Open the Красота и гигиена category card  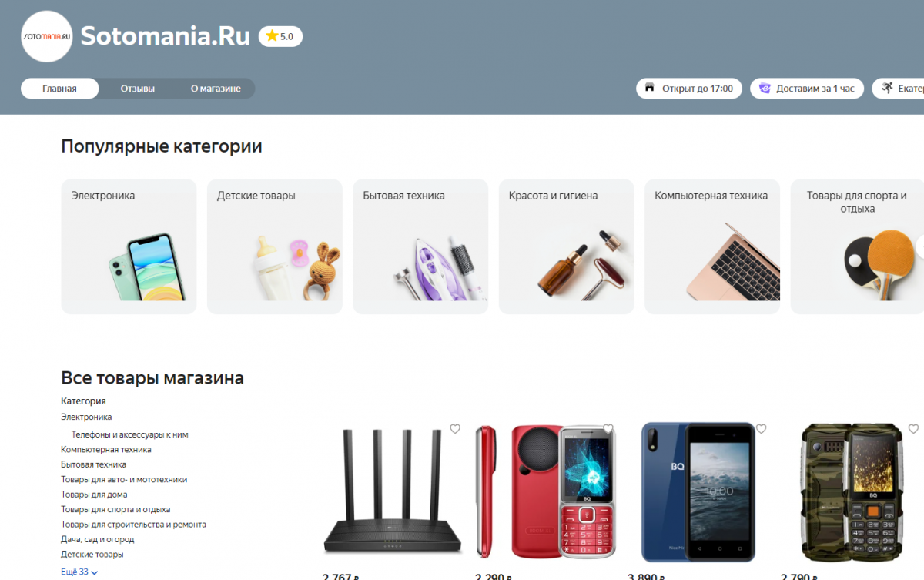point(566,246)
